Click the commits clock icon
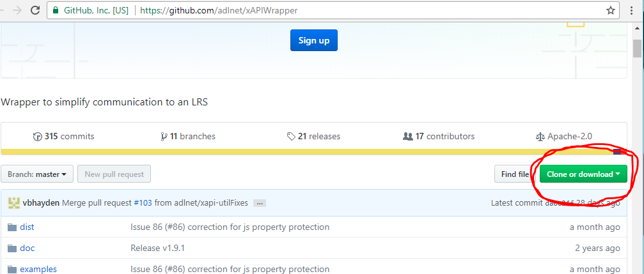 (37, 137)
